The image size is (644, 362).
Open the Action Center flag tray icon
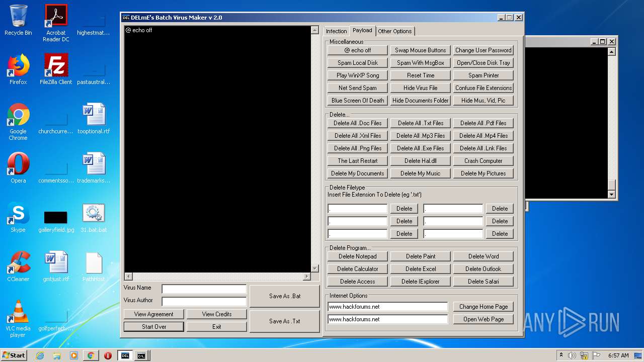point(595,355)
